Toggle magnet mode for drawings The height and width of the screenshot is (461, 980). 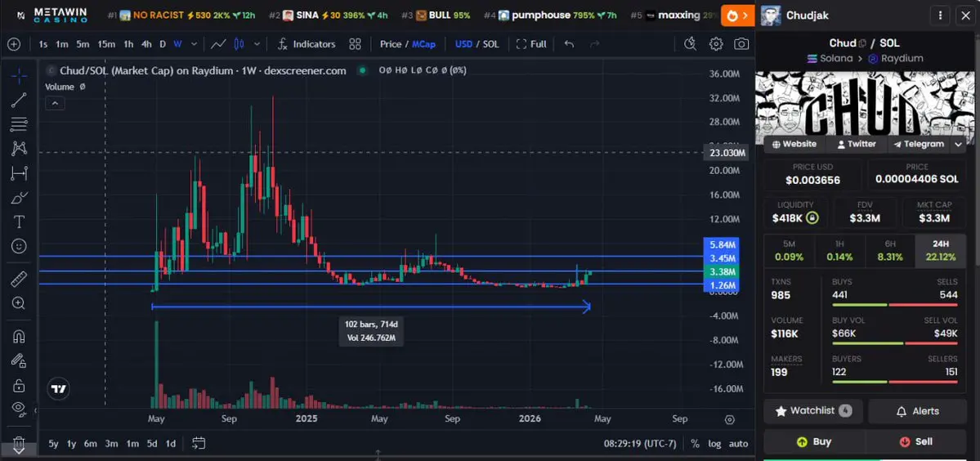pyautogui.click(x=19, y=336)
